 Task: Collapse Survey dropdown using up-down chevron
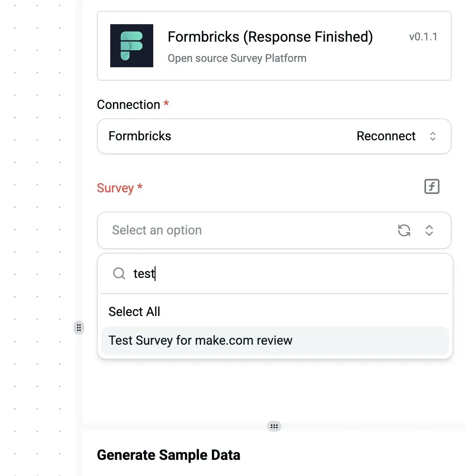[x=429, y=230]
